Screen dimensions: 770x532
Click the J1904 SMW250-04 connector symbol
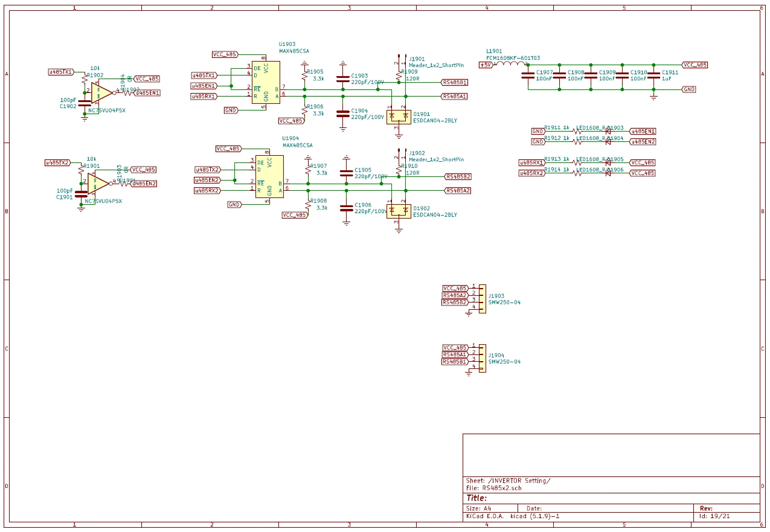(x=482, y=357)
